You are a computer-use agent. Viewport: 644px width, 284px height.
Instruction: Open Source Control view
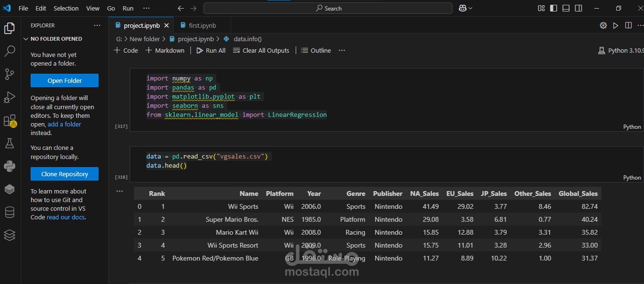(10, 74)
